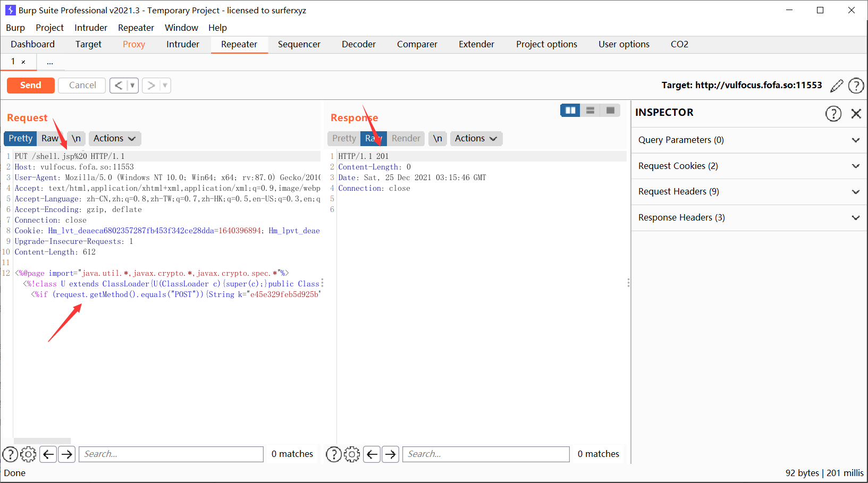868x483 pixels.
Task: Add new Repeater tab via ellipsis
Action: [x=50, y=62]
